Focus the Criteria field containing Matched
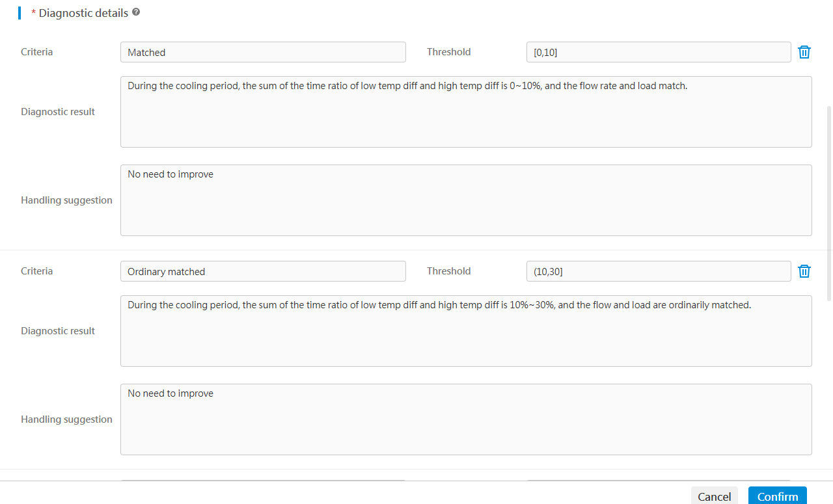Screen dimensions: 833x504 click(x=263, y=52)
